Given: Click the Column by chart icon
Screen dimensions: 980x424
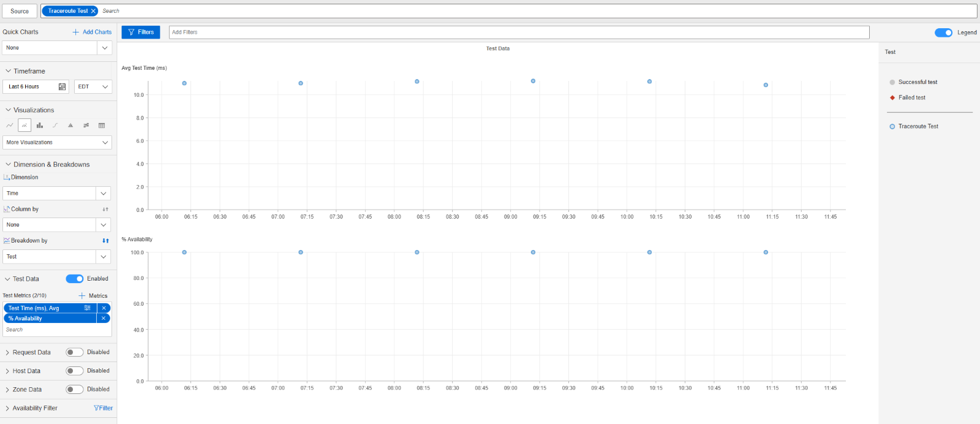Looking at the screenshot, I should (7, 210).
